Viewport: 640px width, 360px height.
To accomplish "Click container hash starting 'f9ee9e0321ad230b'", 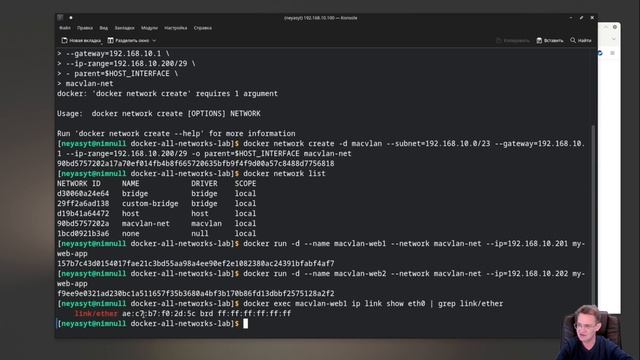I will pos(196,293).
